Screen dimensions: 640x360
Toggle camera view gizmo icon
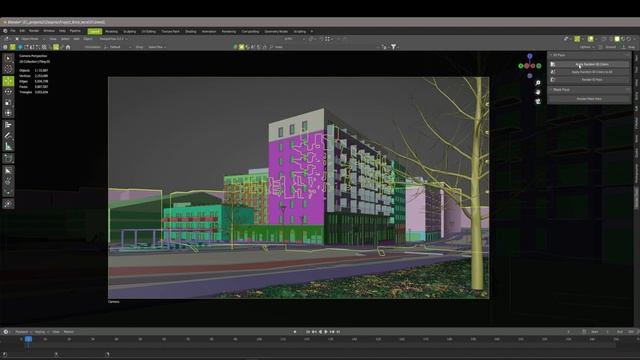click(x=538, y=101)
